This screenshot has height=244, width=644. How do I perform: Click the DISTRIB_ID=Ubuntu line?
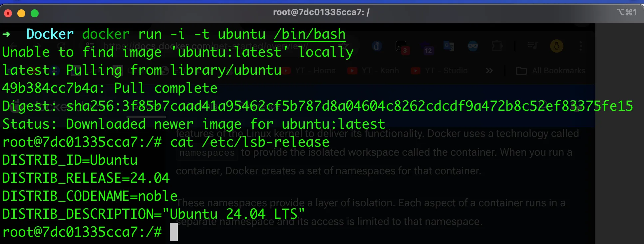tap(70, 160)
